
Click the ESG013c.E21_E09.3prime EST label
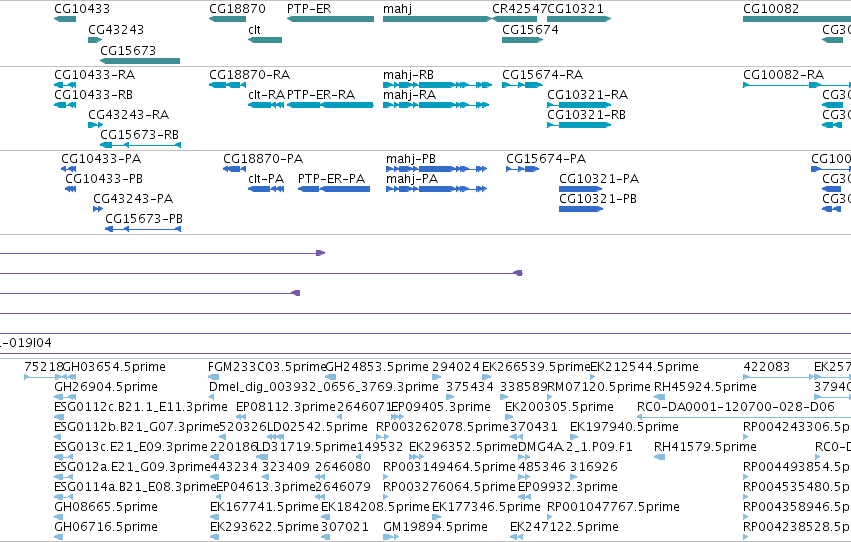[x=131, y=447]
